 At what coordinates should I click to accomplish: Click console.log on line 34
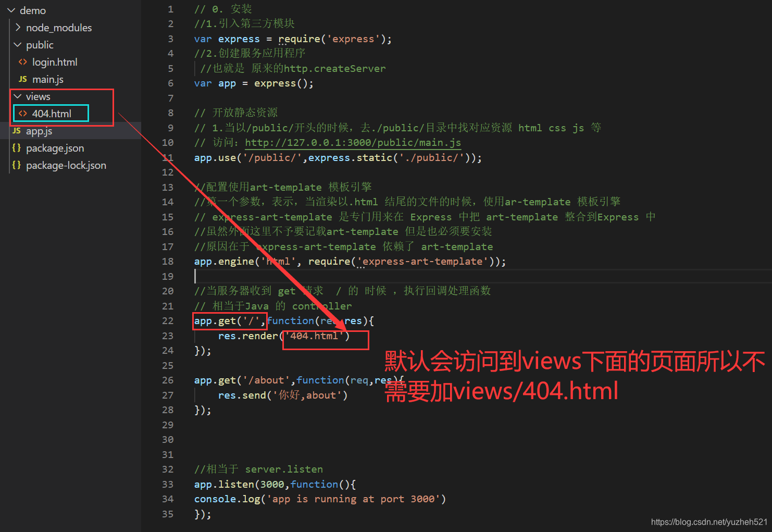click(227, 499)
